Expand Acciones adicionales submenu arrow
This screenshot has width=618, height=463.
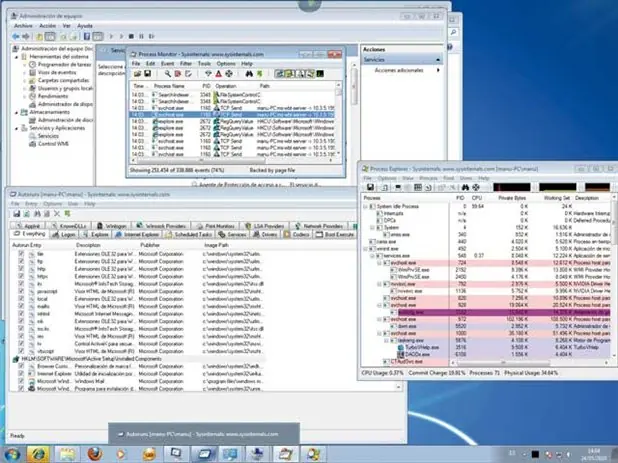438,70
